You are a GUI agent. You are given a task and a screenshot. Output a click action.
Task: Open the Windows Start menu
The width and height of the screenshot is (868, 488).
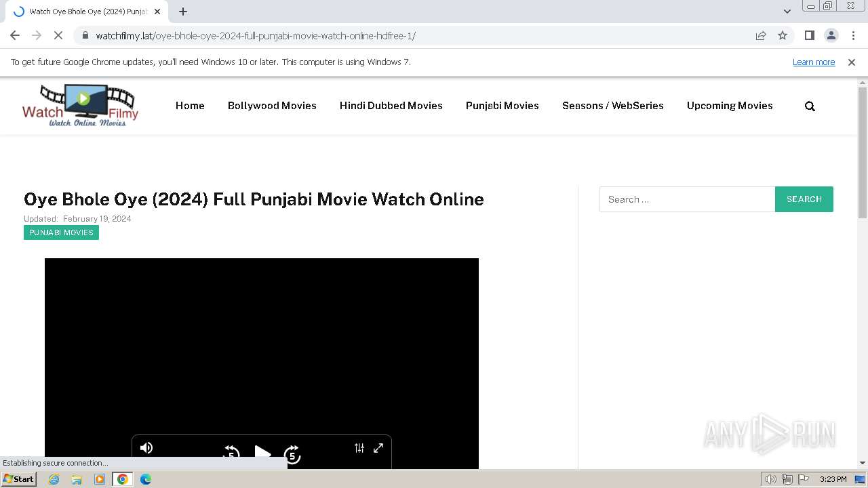[18, 479]
